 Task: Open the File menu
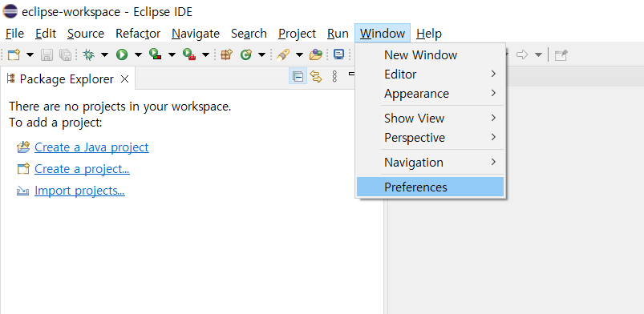pyautogui.click(x=14, y=34)
